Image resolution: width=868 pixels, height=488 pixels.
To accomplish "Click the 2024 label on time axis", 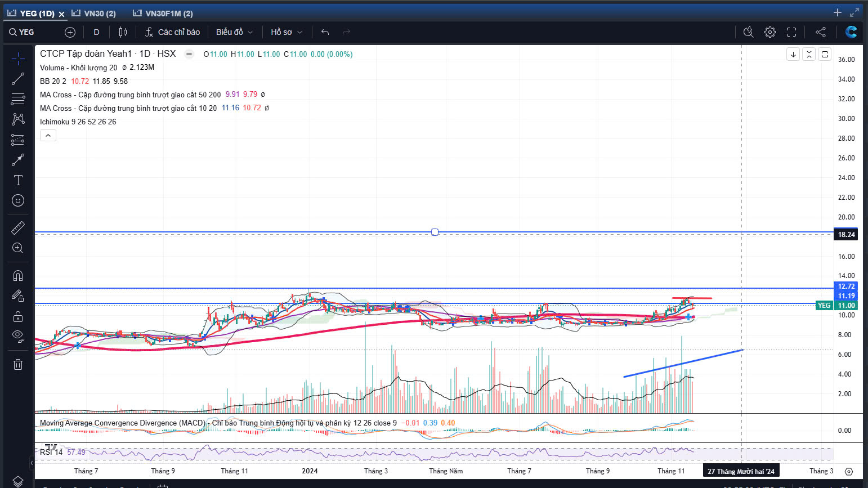I will pos(310,471).
